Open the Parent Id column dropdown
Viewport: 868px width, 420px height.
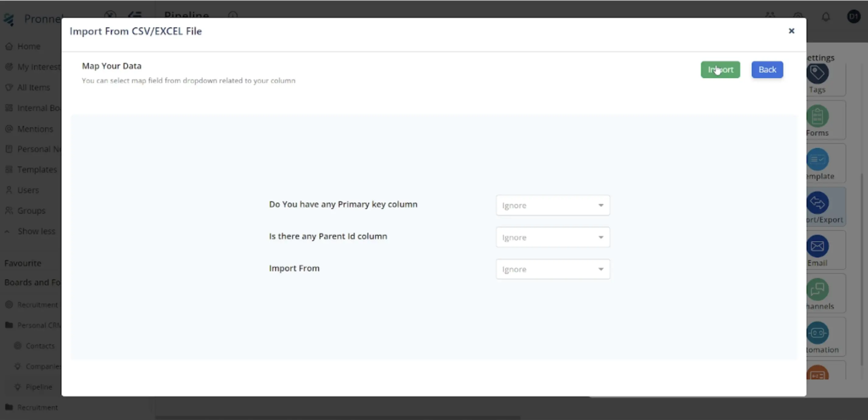tap(553, 237)
